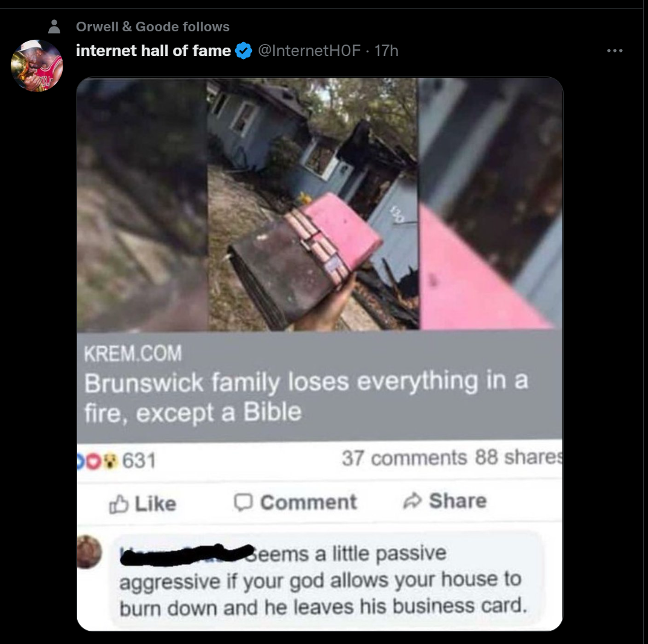This screenshot has height=644, width=648.
Task: Click the KREM.COM source label
Action: (x=133, y=354)
